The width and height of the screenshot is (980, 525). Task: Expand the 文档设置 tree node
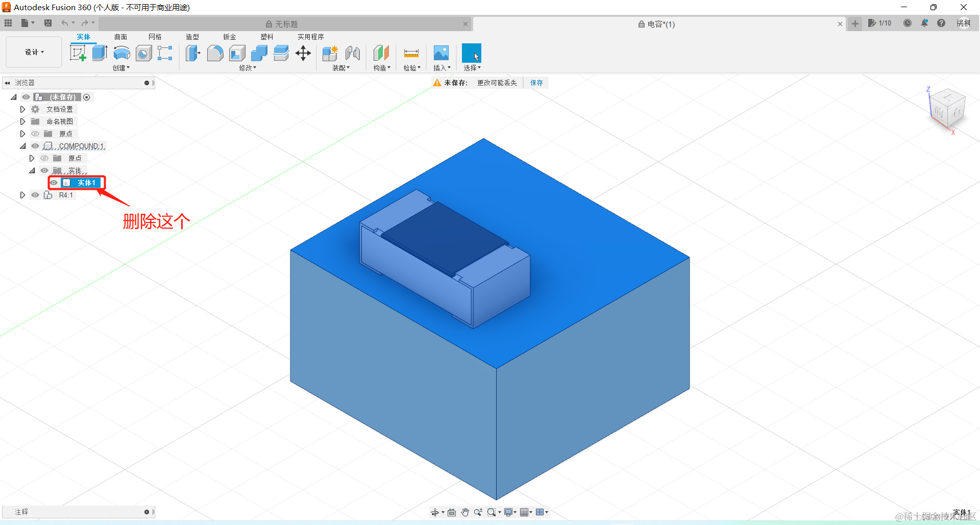click(22, 109)
